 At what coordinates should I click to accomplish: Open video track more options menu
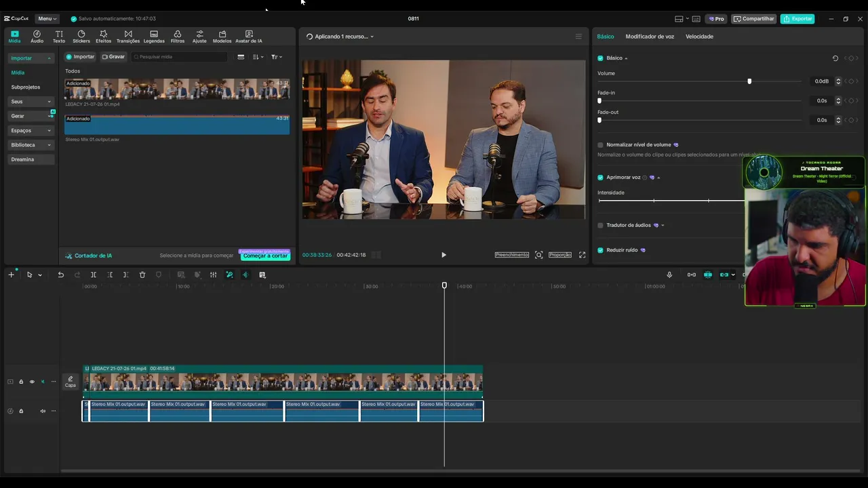(54, 382)
